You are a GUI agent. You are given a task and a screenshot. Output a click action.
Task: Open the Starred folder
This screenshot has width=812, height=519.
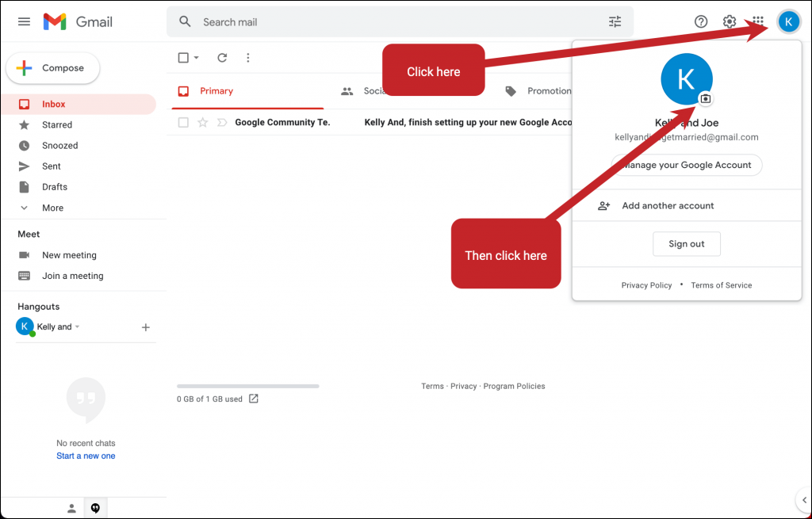click(x=57, y=124)
